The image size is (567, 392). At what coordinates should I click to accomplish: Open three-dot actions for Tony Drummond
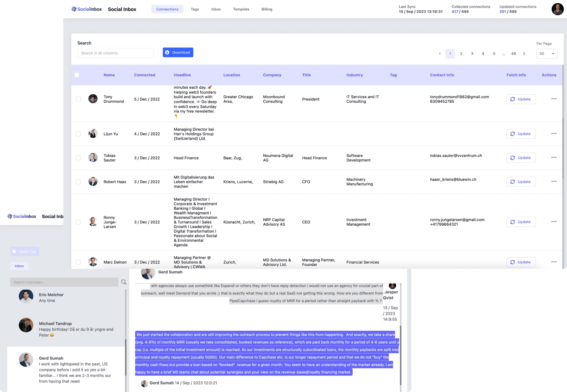tap(554, 99)
